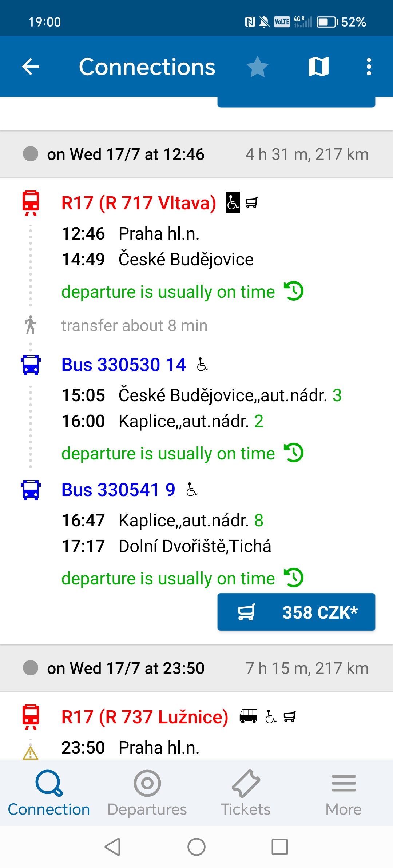Tap the Android home navigation button

click(x=196, y=847)
